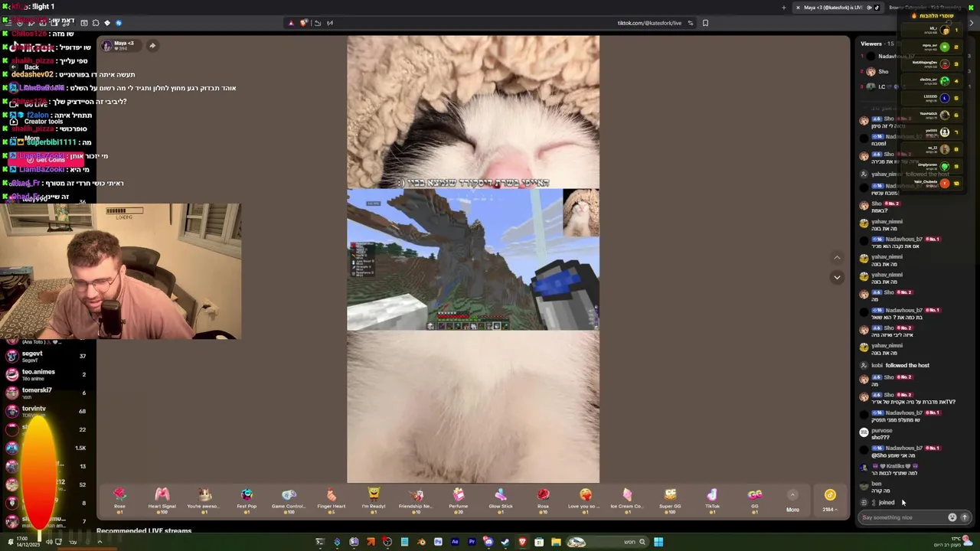This screenshot has width=980, height=551.
Task: Open the share arrow next to Maya <3
Action: [152, 46]
